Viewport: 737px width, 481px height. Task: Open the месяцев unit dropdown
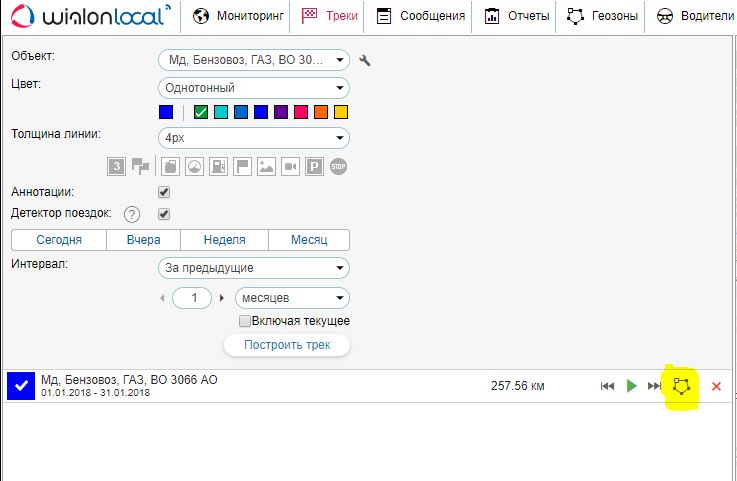click(x=292, y=298)
